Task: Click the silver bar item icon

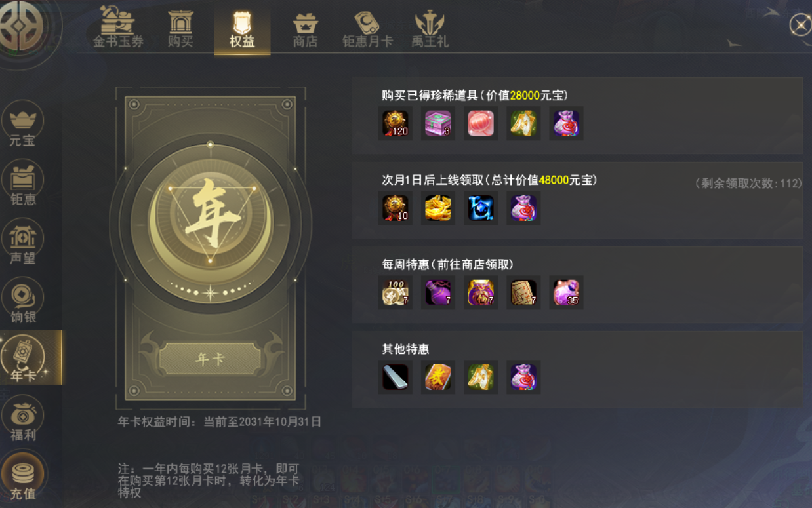Action: click(396, 377)
